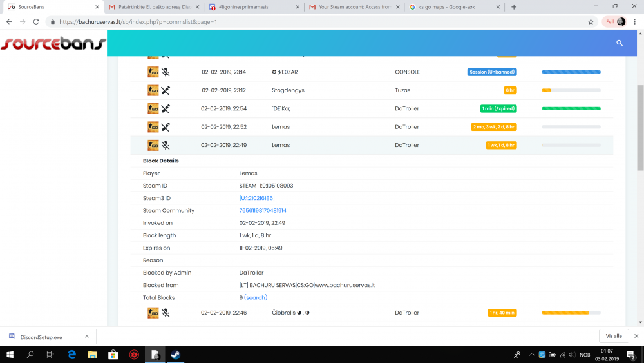The width and height of the screenshot is (644, 363).
Task: Bookmark this page with the star icon
Action: click(591, 21)
